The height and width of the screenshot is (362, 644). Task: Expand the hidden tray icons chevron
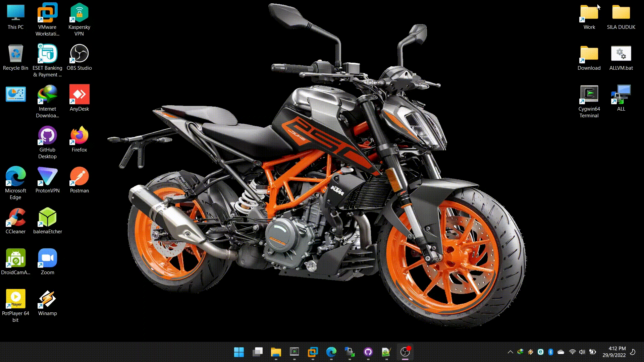click(510, 352)
